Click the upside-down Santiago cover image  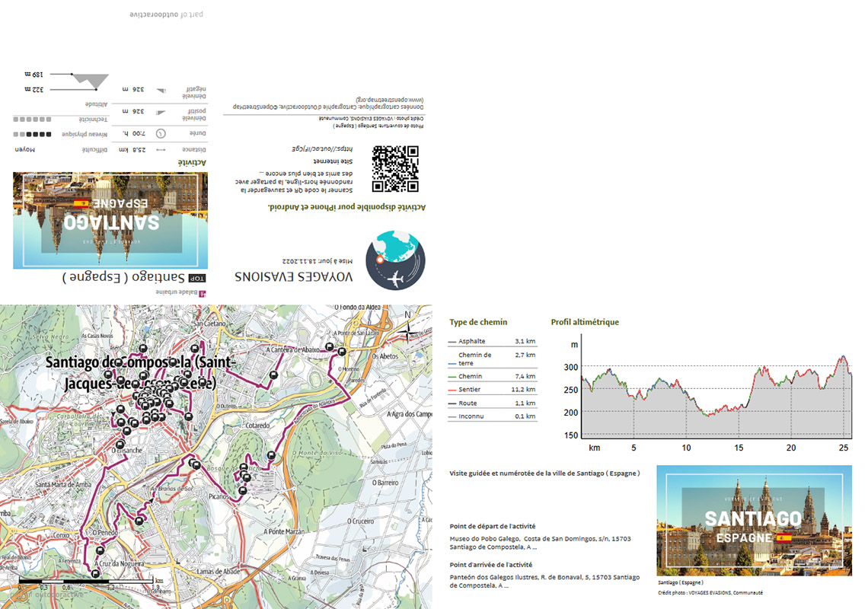pyautogui.click(x=110, y=220)
